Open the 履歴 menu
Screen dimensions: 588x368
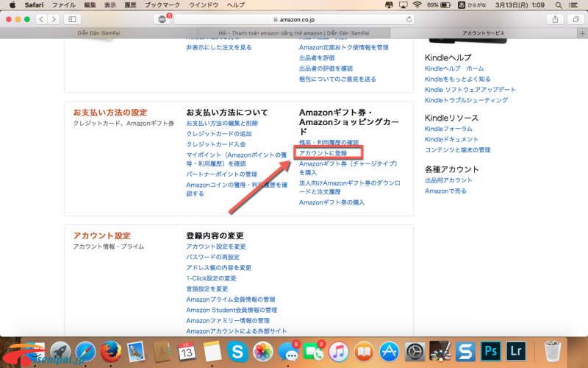pos(130,5)
